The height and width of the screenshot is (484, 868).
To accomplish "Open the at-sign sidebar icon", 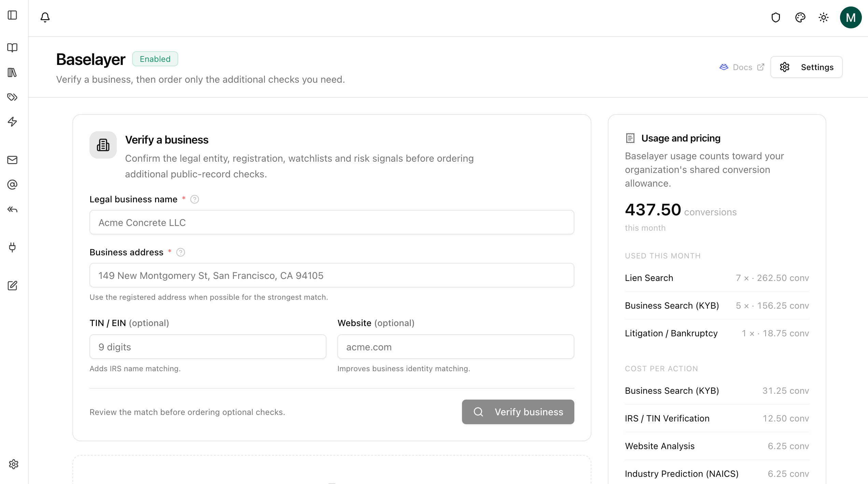I will [x=12, y=185].
